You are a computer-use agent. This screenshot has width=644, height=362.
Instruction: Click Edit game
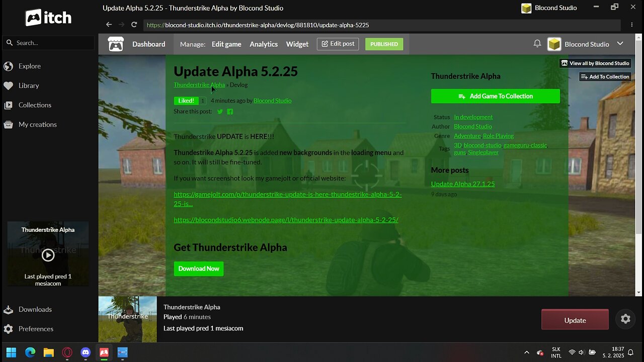[x=226, y=44]
